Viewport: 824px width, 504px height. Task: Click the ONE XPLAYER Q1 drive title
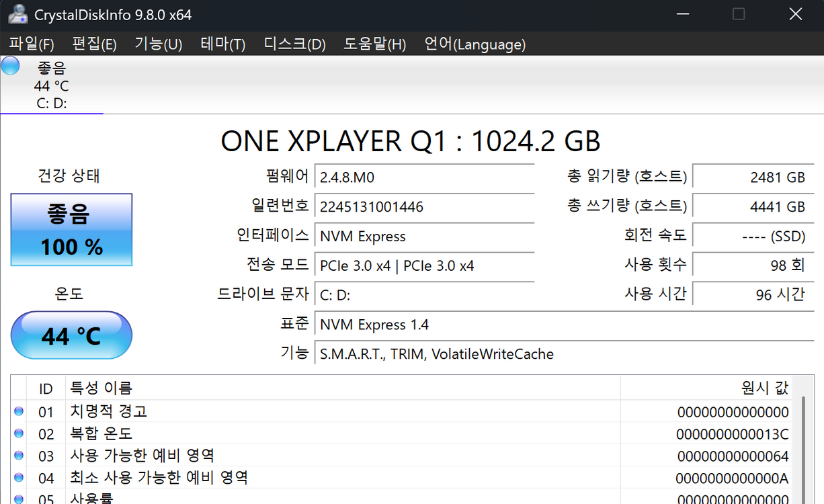click(411, 141)
